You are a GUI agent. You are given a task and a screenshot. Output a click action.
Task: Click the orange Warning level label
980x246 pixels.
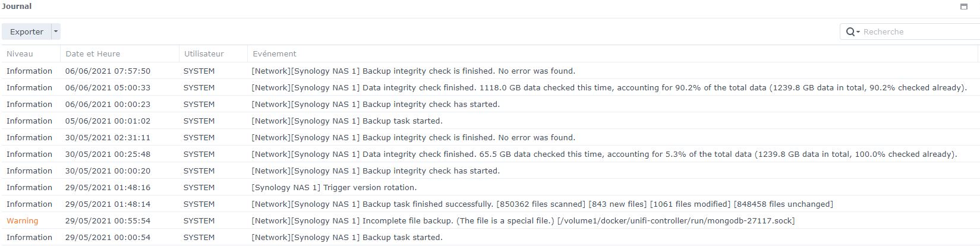pos(23,220)
